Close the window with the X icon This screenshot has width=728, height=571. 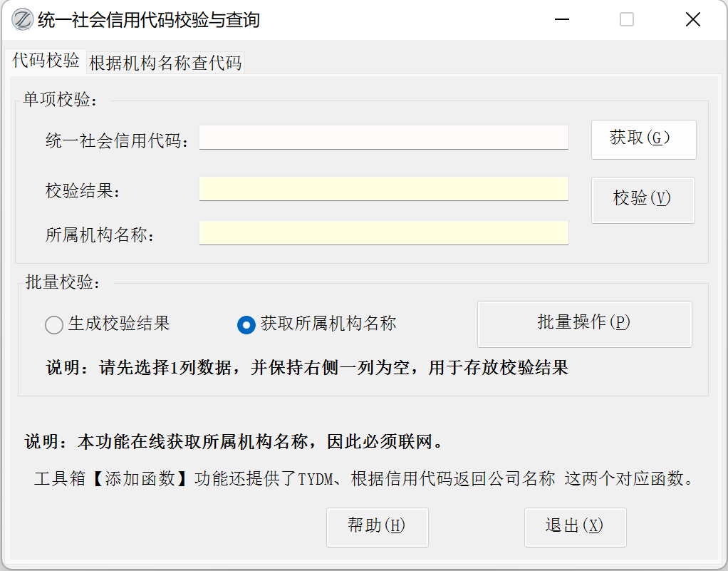pyautogui.click(x=692, y=20)
